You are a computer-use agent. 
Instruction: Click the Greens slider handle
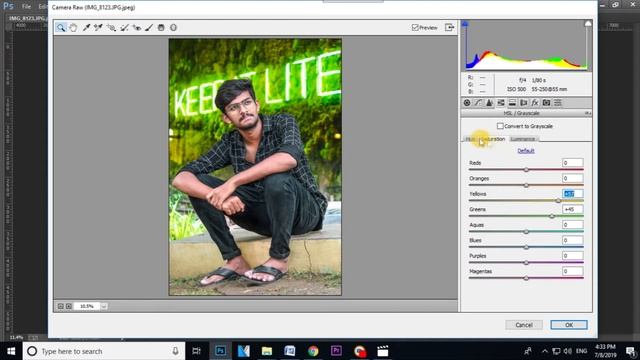pyautogui.click(x=552, y=216)
